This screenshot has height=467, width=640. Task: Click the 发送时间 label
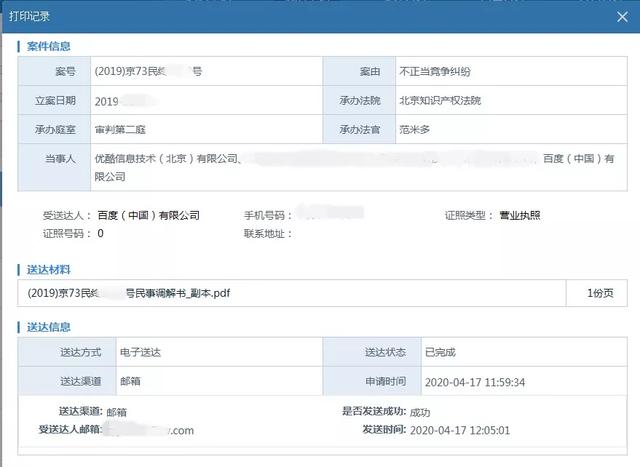(x=384, y=429)
